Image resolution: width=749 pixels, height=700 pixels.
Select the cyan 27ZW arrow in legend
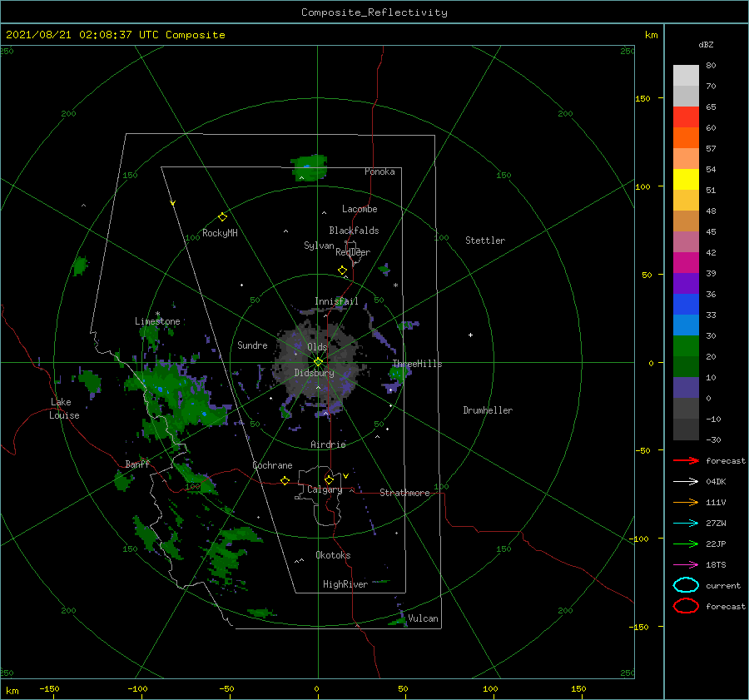[686, 524]
